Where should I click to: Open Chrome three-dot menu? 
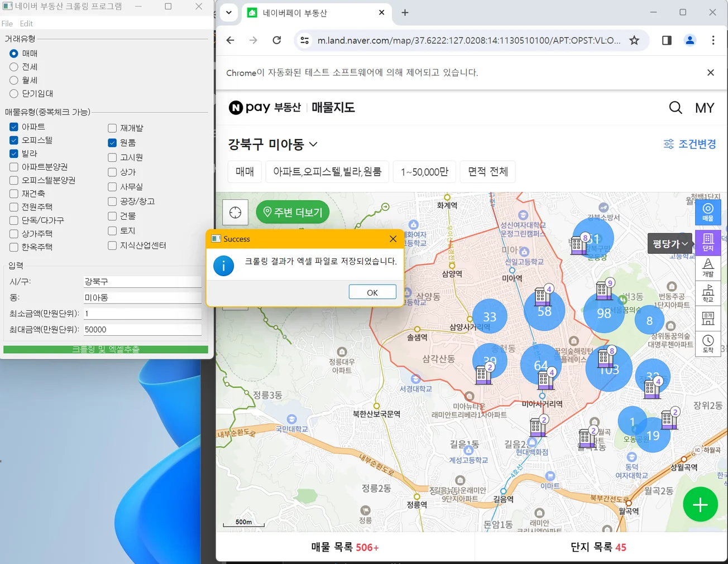(713, 40)
